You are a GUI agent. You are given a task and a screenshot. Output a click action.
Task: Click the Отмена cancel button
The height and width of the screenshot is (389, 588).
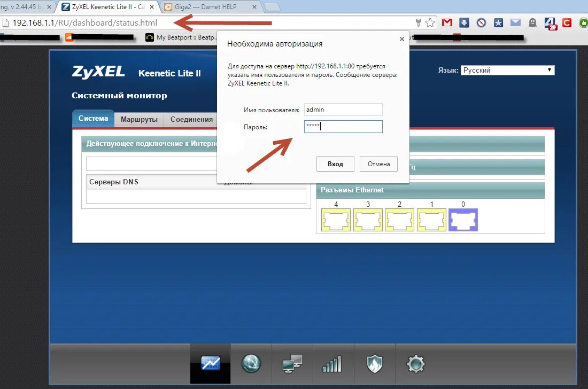[x=378, y=164]
